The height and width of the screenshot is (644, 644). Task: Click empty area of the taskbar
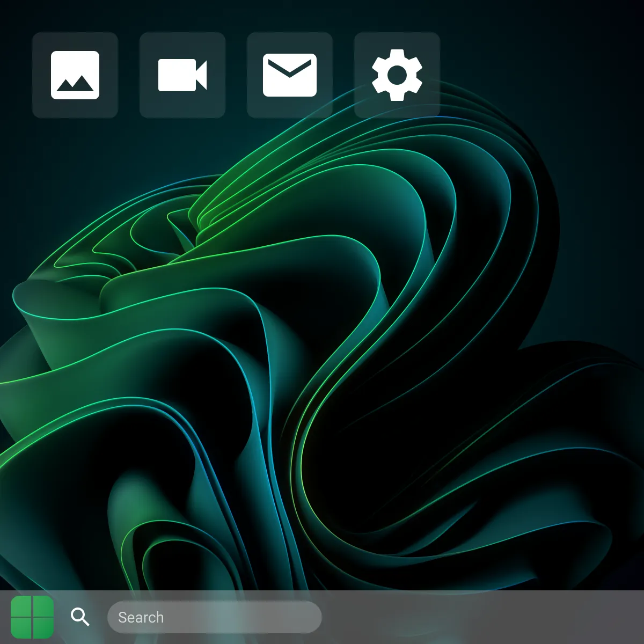pos(483,617)
